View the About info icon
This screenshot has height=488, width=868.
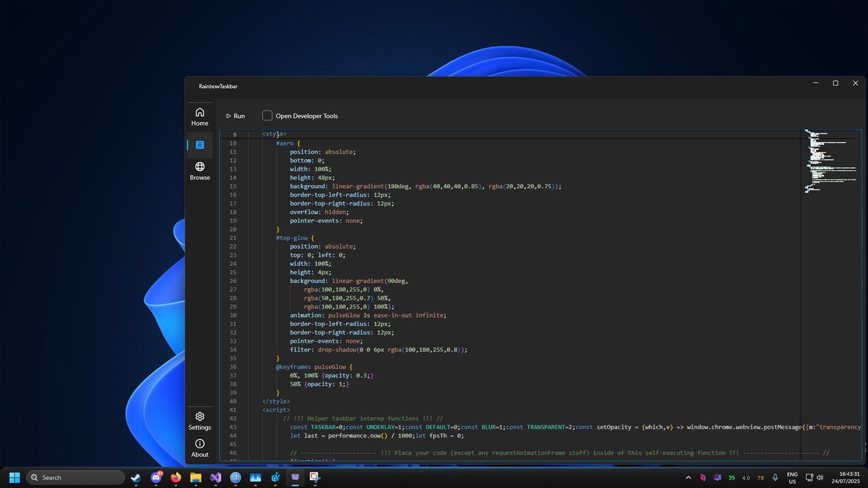pyautogui.click(x=199, y=447)
